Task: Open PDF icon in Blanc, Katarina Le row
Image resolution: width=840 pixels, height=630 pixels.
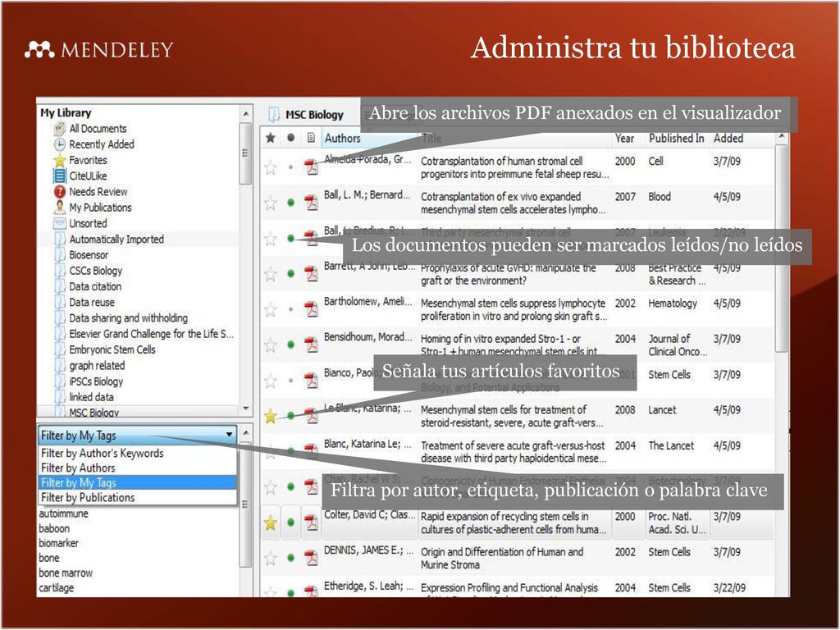Action: tap(311, 451)
